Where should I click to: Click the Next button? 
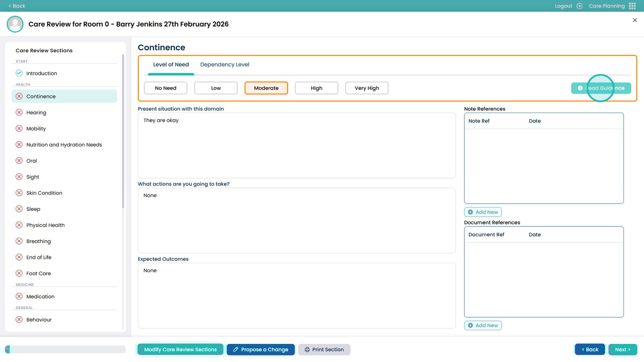[x=622, y=350]
